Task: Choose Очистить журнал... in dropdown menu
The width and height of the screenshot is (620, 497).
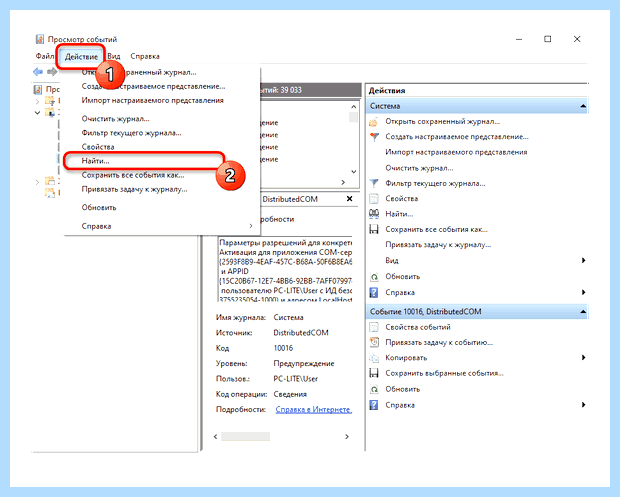Action: (x=161, y=119)
